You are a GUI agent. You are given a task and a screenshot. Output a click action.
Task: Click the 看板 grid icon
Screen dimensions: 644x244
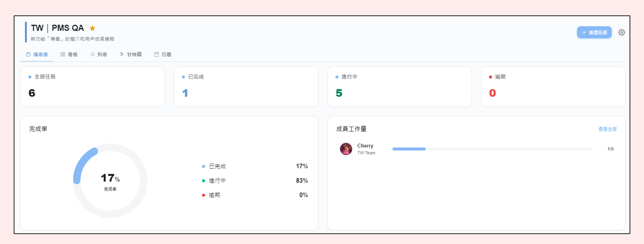click(x=63, y=54)
